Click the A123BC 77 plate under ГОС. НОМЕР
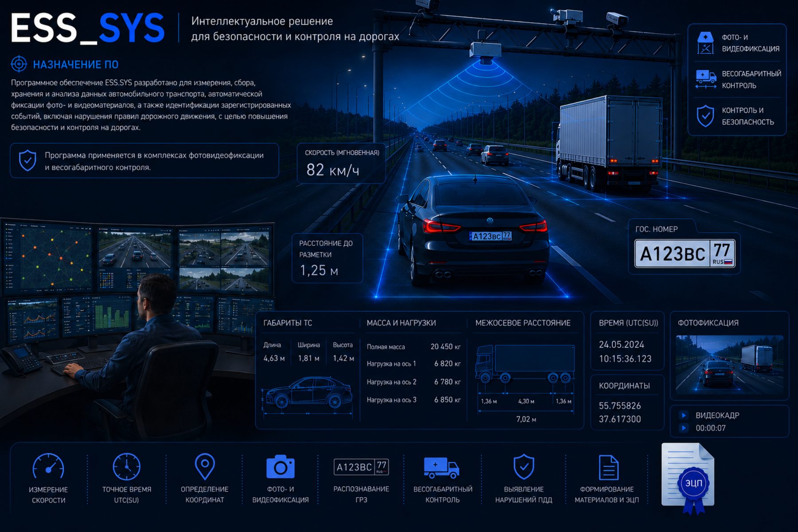Image resolution: width=798 pixels, height=532 pixels. click(x=685, y=254)
